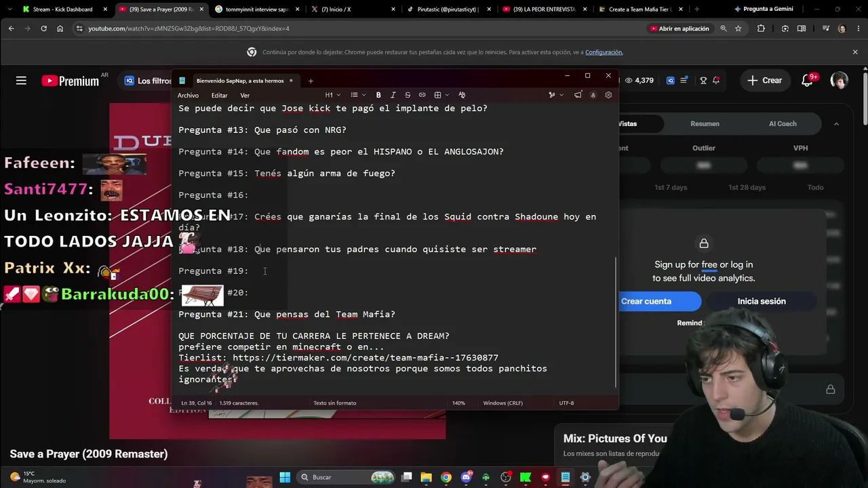Image resolution: width=868 pixels, height=488 pixels.
Task: Reload the YouTube page in Chrome
Action: [43, 28]
